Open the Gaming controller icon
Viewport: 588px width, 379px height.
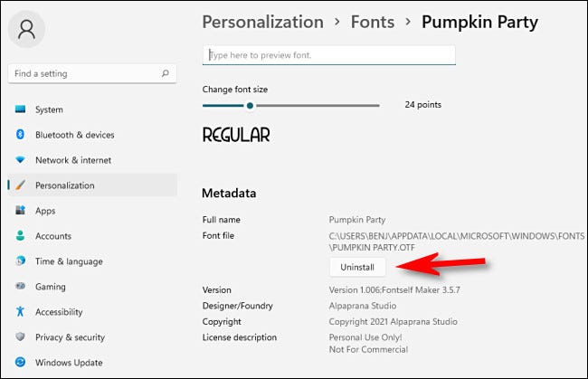[20, 286]
